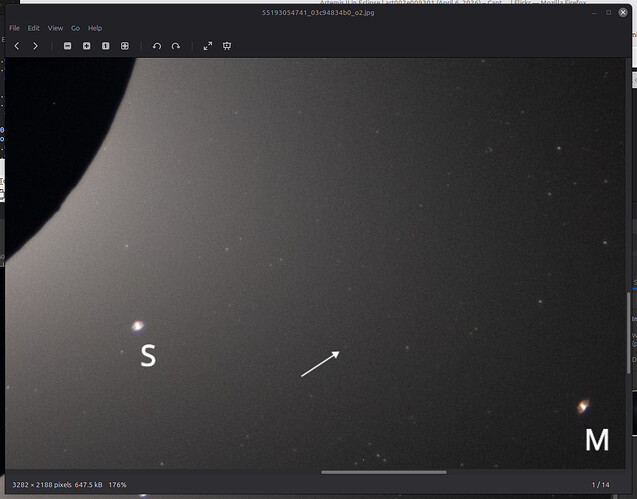Rotate the image counterclockwise

tap(157, 46)
